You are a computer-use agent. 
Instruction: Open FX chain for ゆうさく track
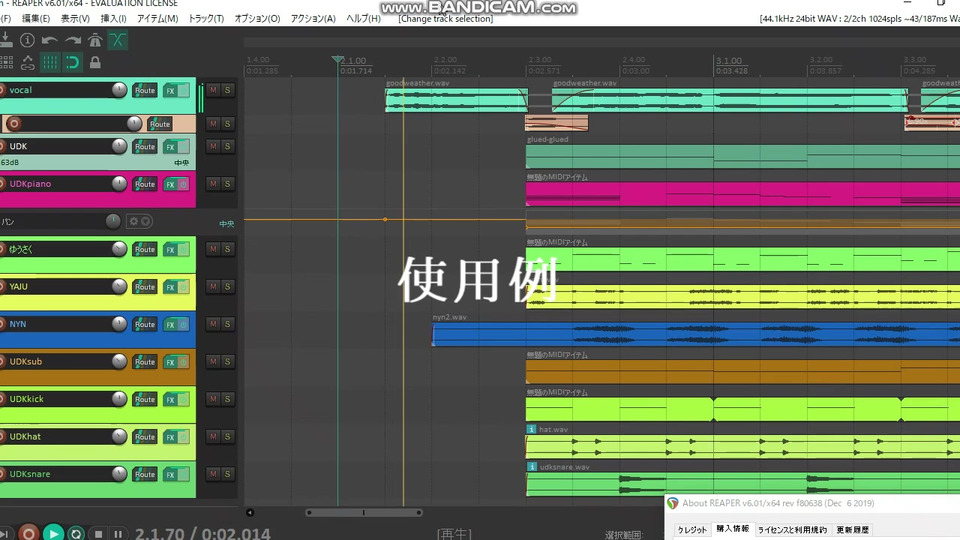[170, 250]
